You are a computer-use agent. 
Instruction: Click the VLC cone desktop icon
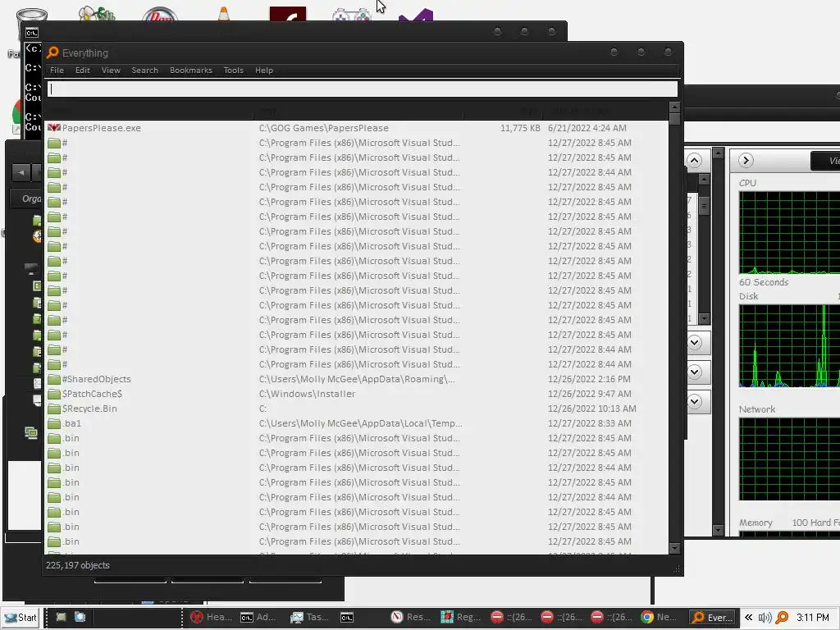(224, 13)
